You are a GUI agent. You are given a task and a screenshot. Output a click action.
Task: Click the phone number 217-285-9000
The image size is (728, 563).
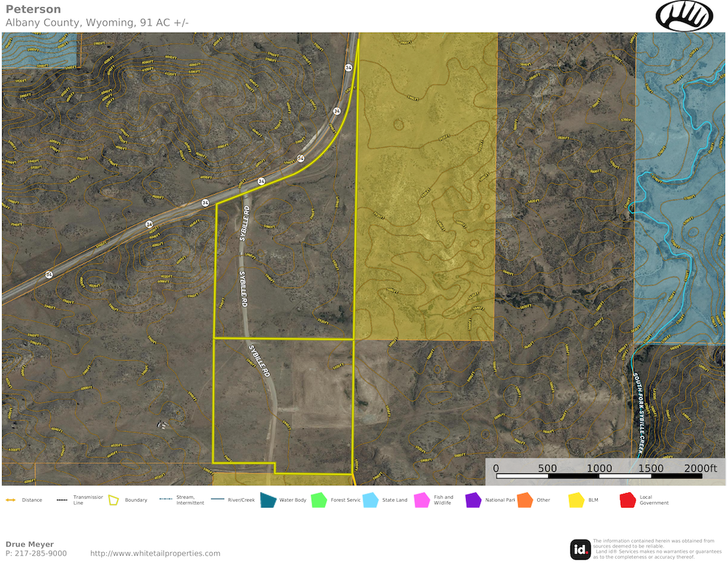tap(41, 554)
